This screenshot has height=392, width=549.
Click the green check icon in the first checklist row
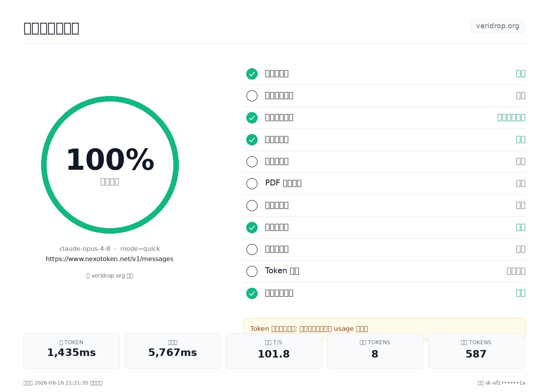point(252,74)
